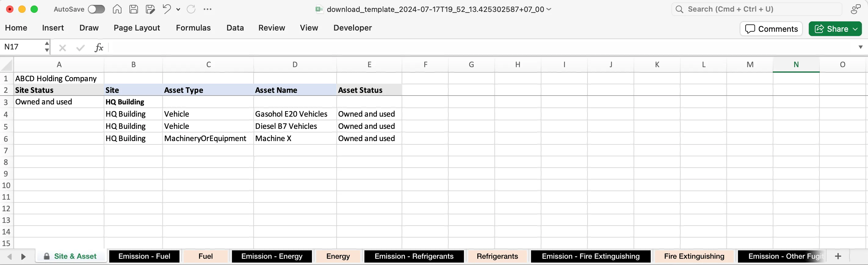Click the collaboration people icon at top right
Viewport: 868px width, 265px height.
[855, 9]
